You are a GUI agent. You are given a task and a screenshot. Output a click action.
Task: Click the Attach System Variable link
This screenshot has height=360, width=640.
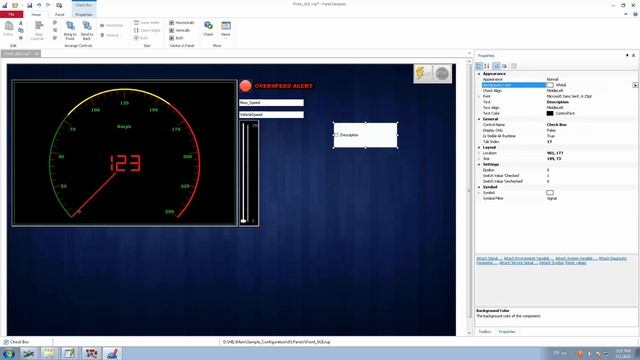(576, 259)
